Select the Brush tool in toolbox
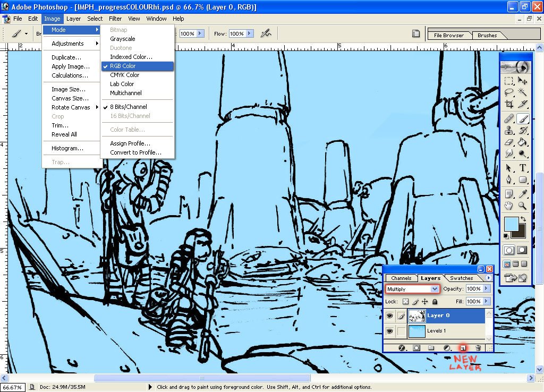The image size is (544, 392). tap(523, 119)
